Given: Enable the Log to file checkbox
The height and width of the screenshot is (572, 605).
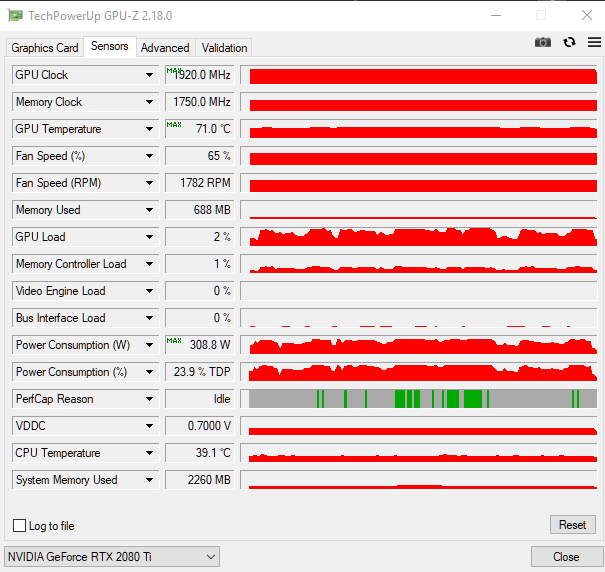Looking at the screenshot, I should (x=19, y=526).
